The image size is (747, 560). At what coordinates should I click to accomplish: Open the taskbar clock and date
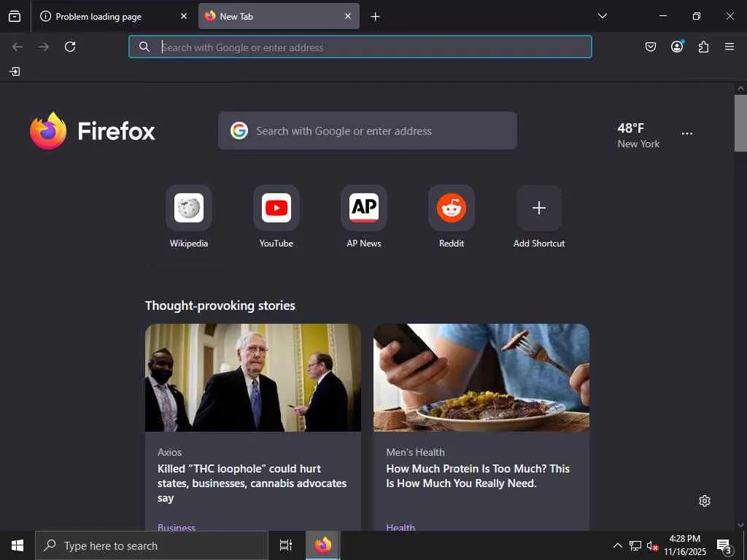pyautogui.click(x=685, y=545)
